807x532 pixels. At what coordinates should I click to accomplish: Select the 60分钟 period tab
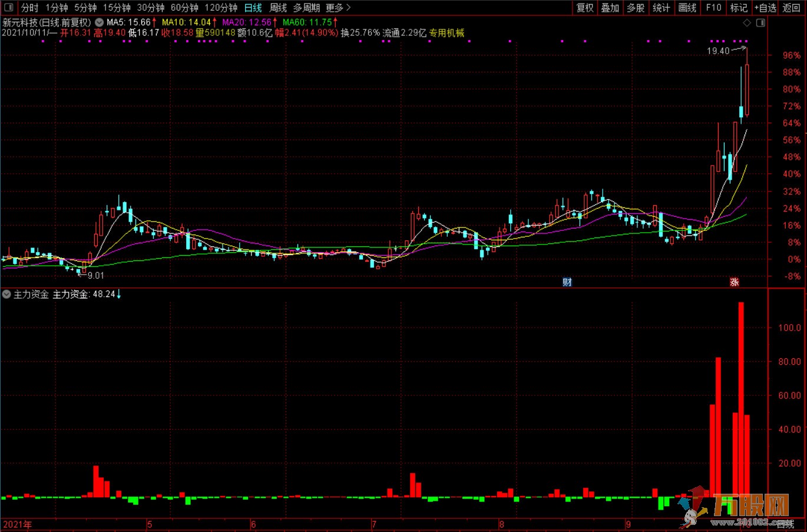(x=184, y=8)
